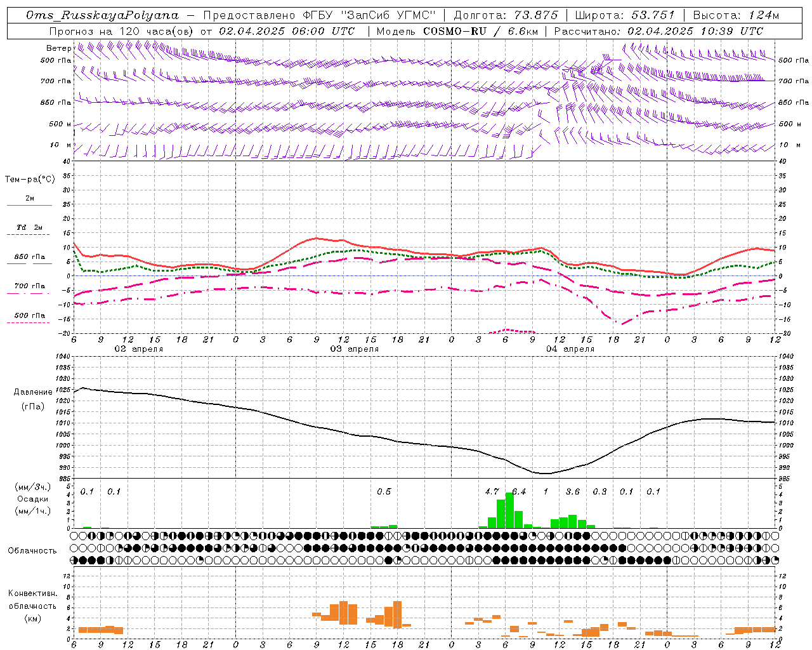Viewport: 812px width, 650px height.
Task: Click the 'Td 2м' dew point legend entry
Action: 30,227
